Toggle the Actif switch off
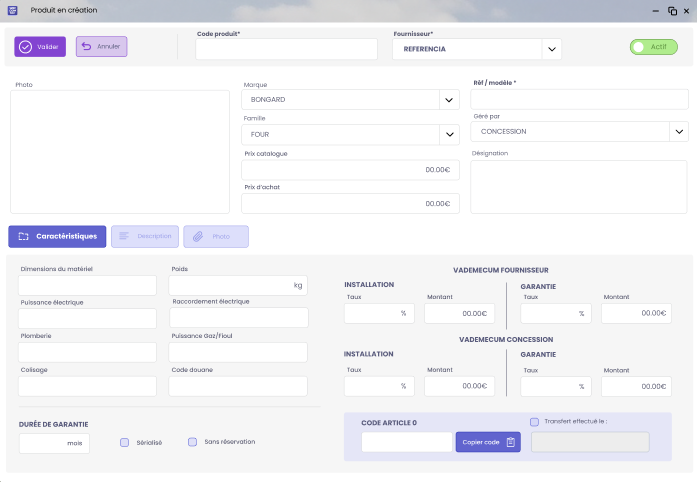Viewport: 697px width, 482px height. pos(653,47)
